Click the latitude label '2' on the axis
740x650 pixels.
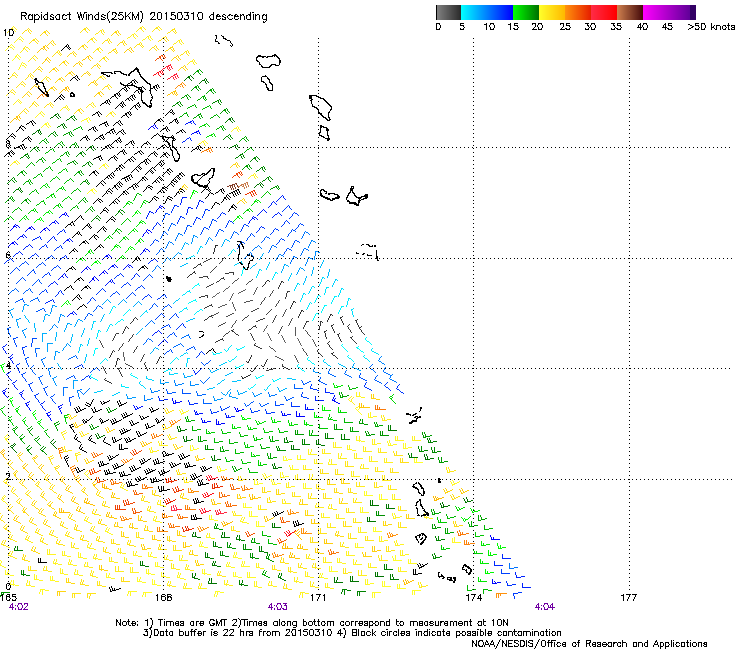pyautogui.click(x=8, y=477)
